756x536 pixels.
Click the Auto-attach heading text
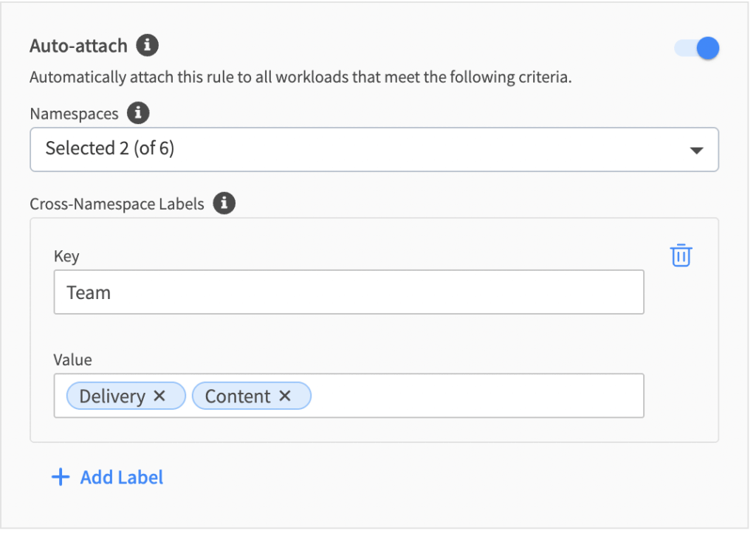click(78, 46)
